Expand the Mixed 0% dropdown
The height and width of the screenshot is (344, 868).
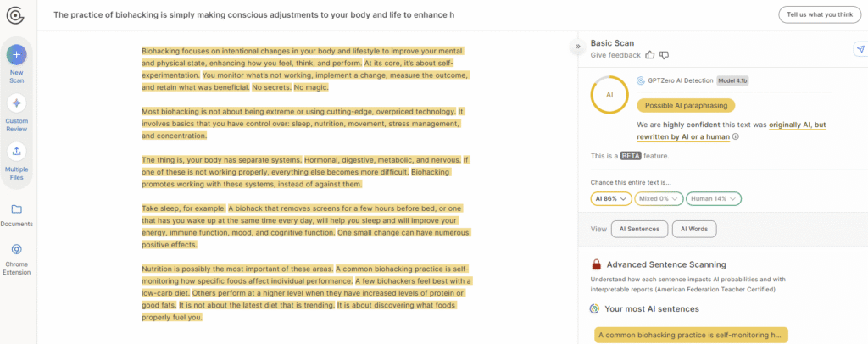click(658, 198)
